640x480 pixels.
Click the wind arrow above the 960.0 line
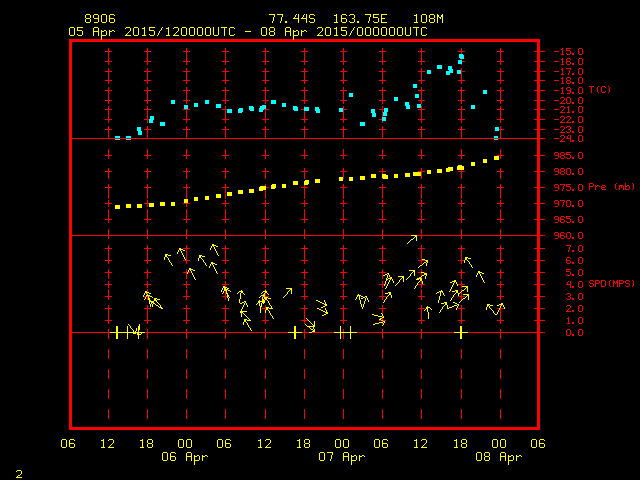pyautogui.click(x=412, y=240)
